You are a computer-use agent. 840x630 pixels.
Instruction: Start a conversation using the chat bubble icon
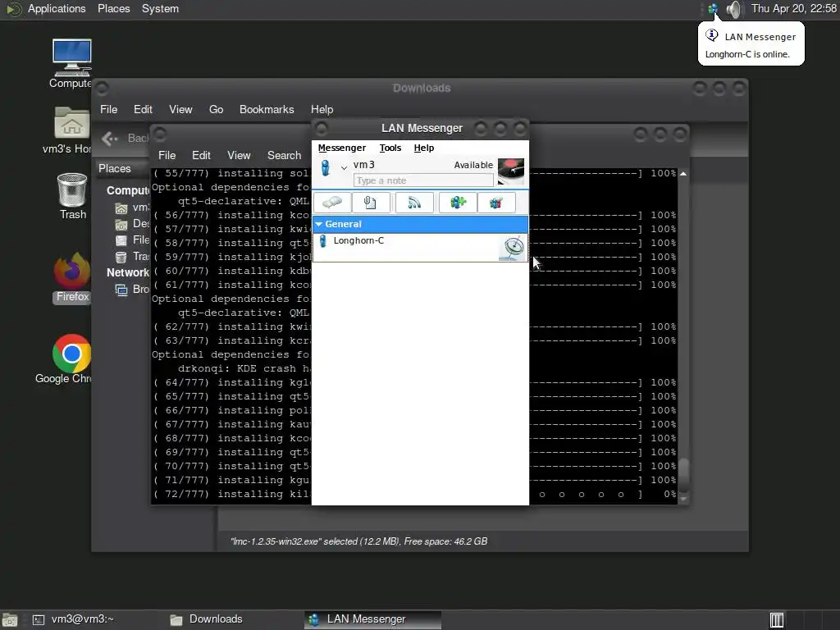[332, 203]
